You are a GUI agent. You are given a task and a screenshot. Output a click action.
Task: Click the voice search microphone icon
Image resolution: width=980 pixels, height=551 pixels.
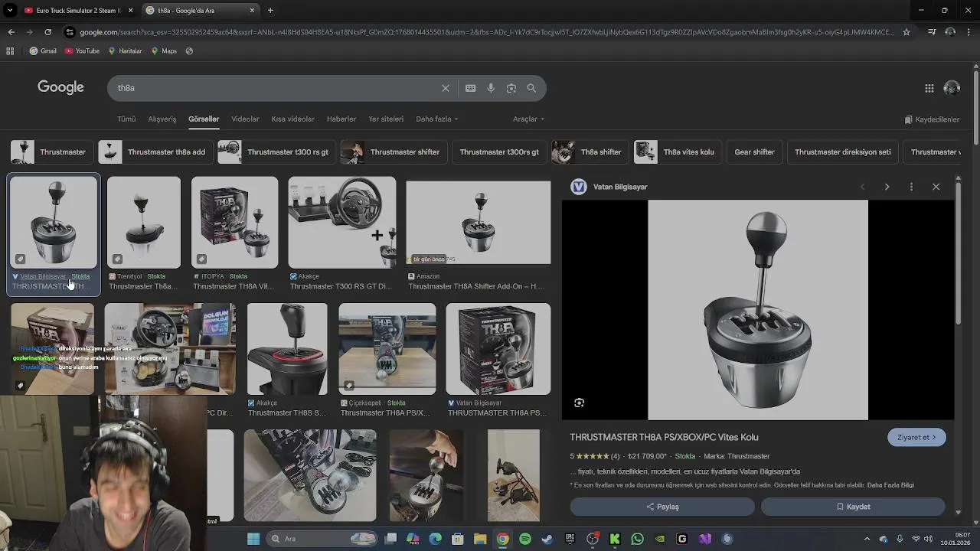(491, 88)
